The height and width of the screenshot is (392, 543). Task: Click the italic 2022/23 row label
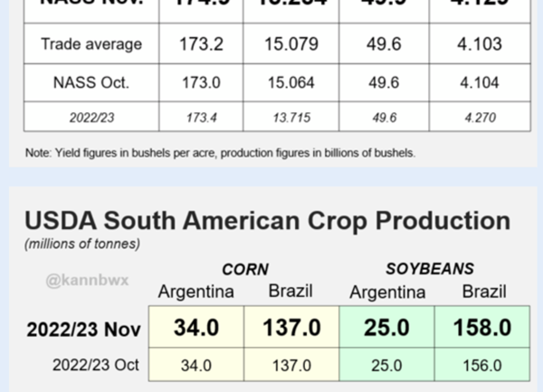point(91,118)
